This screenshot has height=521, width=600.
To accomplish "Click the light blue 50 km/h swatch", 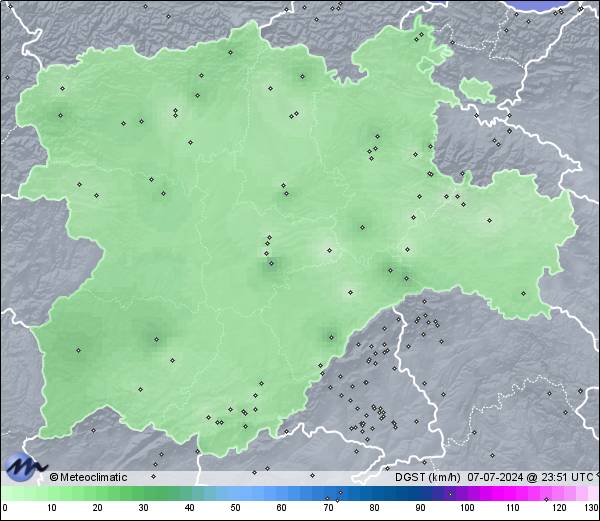I will (235, 494).
